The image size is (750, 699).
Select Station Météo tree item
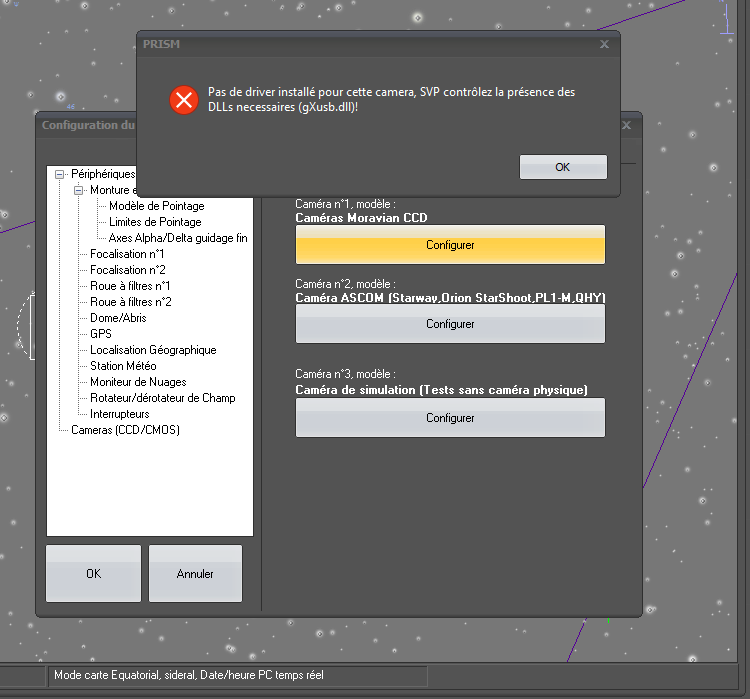tap(121, 366)
